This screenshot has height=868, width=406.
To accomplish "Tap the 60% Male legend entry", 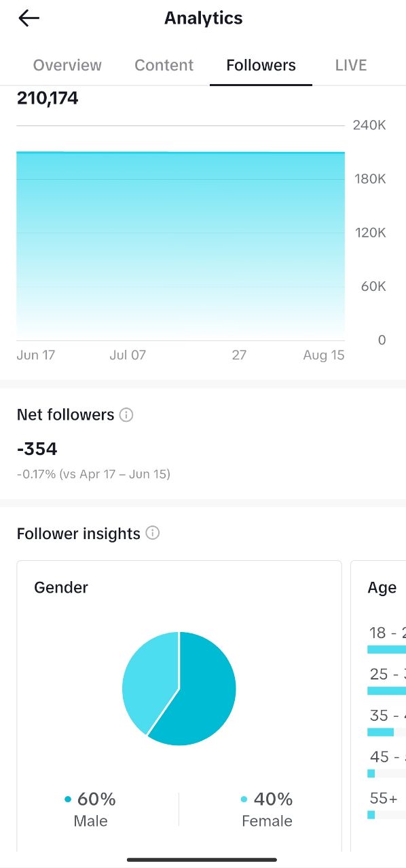I will 90,809.
